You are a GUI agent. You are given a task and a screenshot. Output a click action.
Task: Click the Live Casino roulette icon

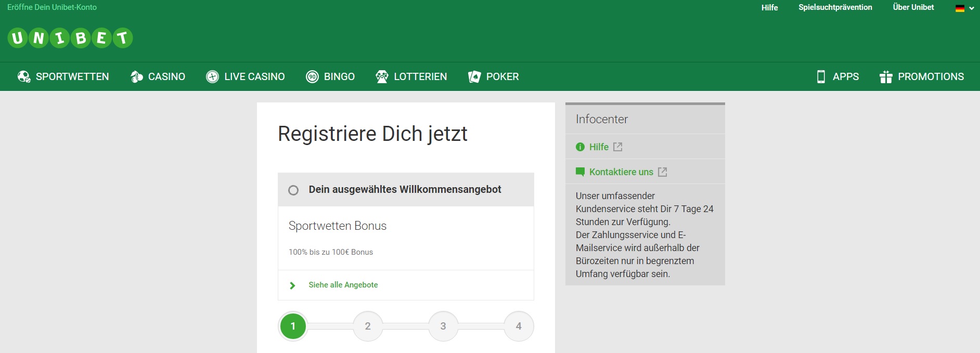pyautogui.click(x=212, y=77)
